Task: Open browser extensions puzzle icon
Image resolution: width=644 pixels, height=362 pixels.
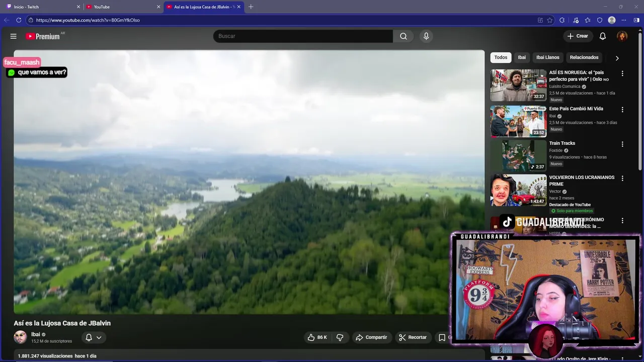Action: 562,20
